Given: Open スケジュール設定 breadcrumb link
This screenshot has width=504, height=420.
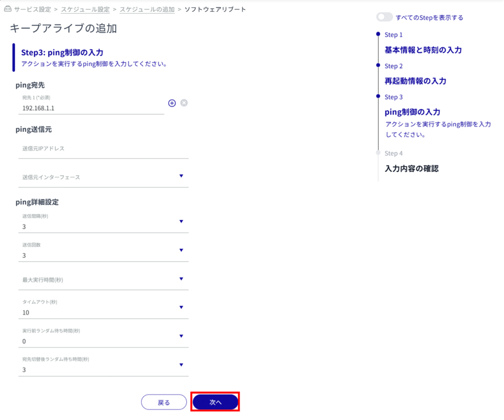Looking at the screenshot, I should [x=85, y=9].
